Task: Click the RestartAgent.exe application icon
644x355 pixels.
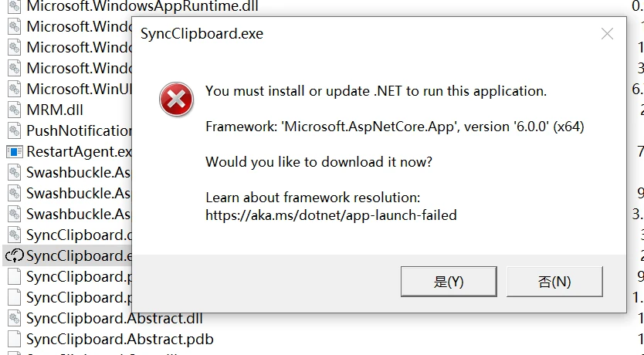Action: pos(14,151)
